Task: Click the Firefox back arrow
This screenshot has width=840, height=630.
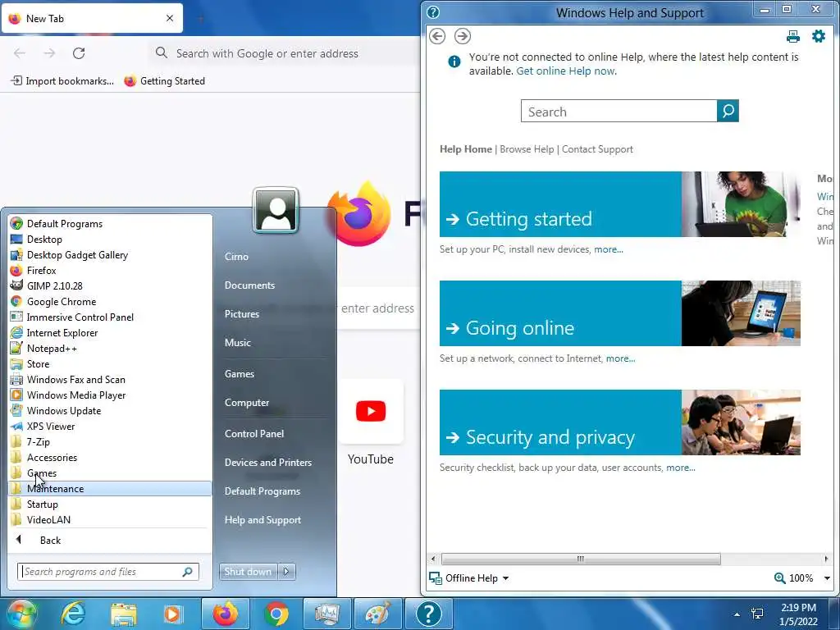Action: click(x=20, y=53)
